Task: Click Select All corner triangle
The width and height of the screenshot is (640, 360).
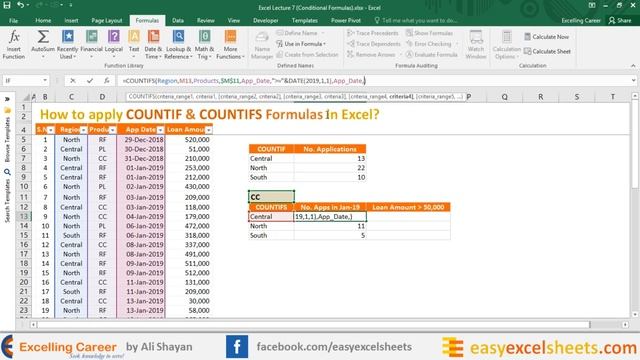Action: pyautogui.click(x=26, y=97)
